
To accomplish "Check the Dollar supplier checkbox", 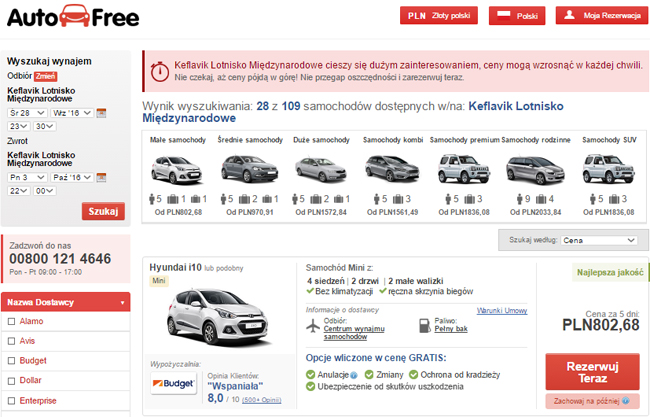I will tap(12, 381).
